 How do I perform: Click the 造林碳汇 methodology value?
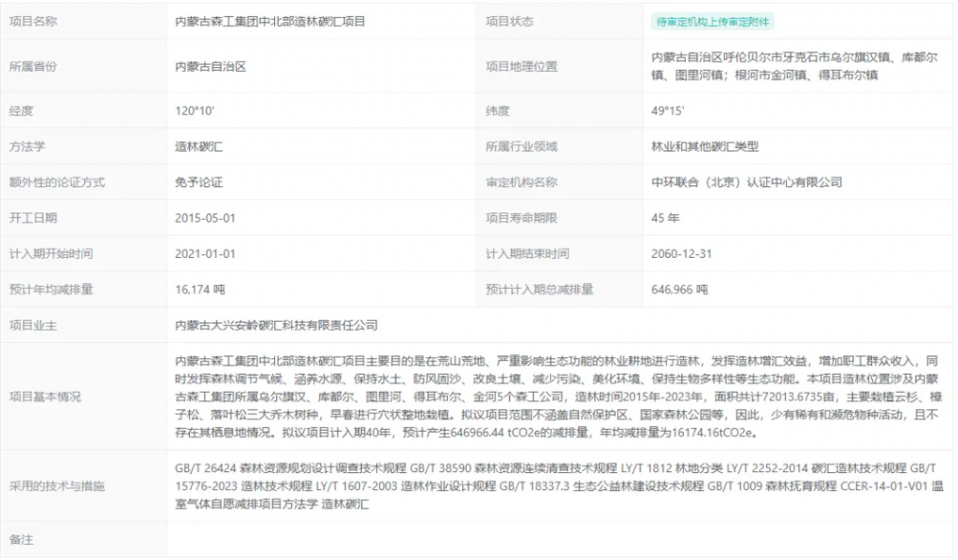pyautogui.click(x=198, y=147)
